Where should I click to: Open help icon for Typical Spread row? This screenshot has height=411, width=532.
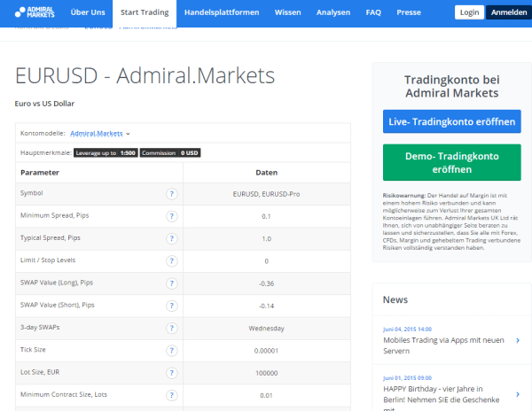click(172, 238)
